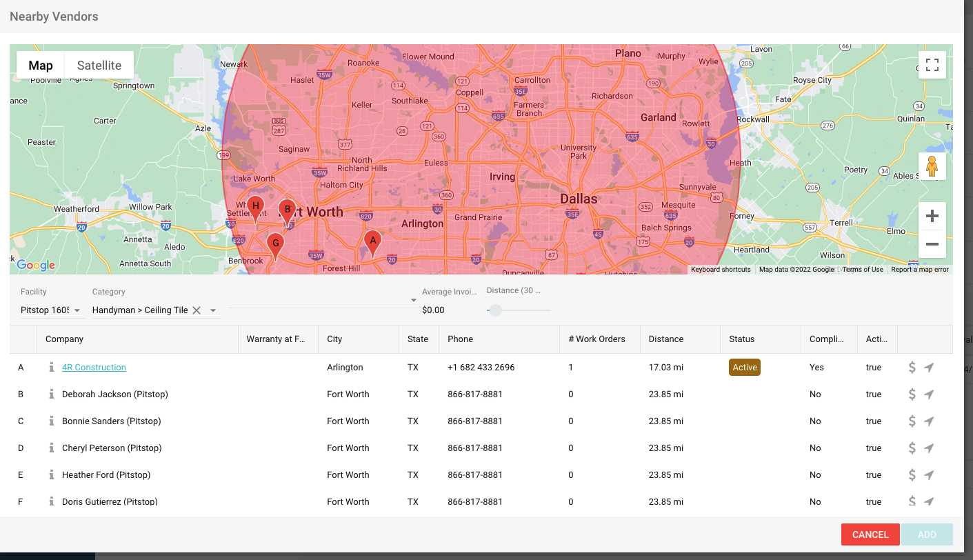Click navigate arrow for Cheryl Peterson row
973x560 pixels.
(929, 448)
